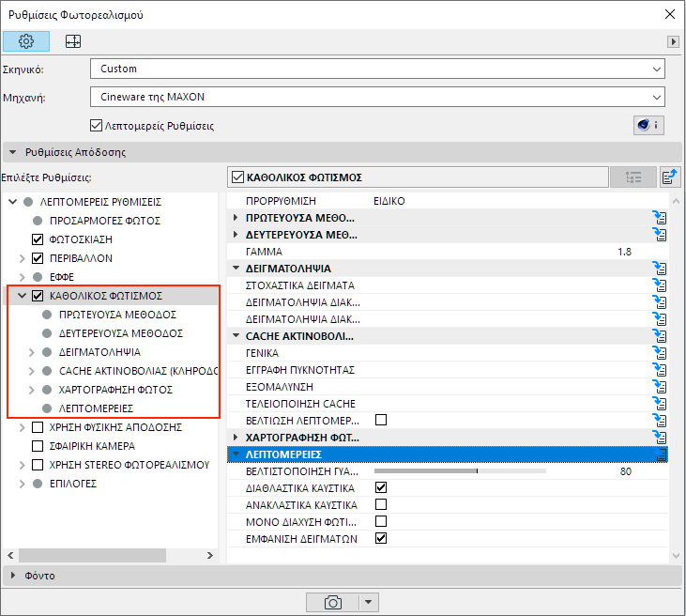Click details icon on ΧΑΡΤΟΓΡΑΦΗΣΗ ΦΩΤ... row
Screen dimensions: 686x616
pos(660,438)
